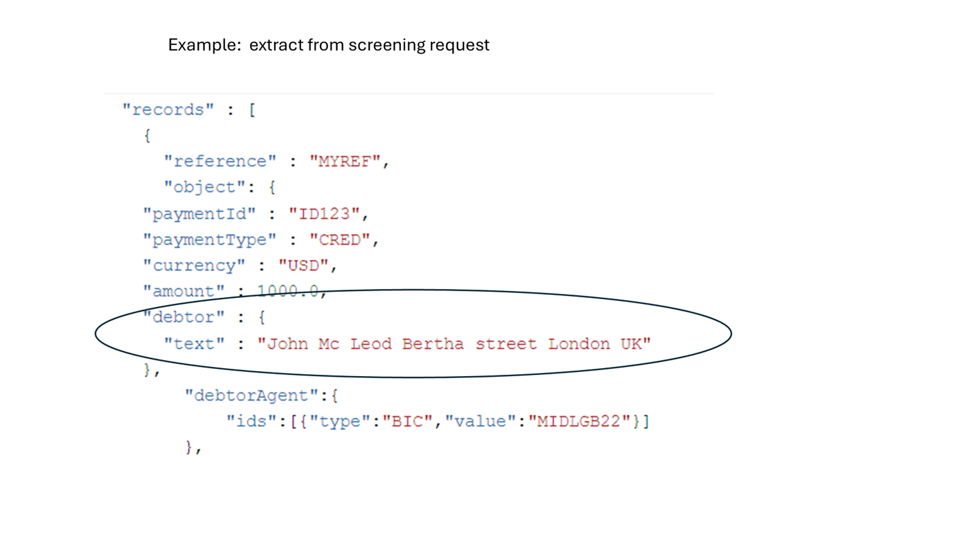Image resolution: width=980 pixels, height=551 pixels.
Task: Click the "currency" key
Action: (194, 266)
